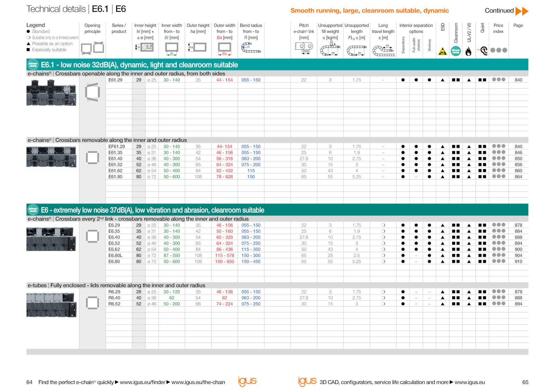Select the E6 extremely low noise section heading
Screen dimensions: 555x392
coord(152,210)
